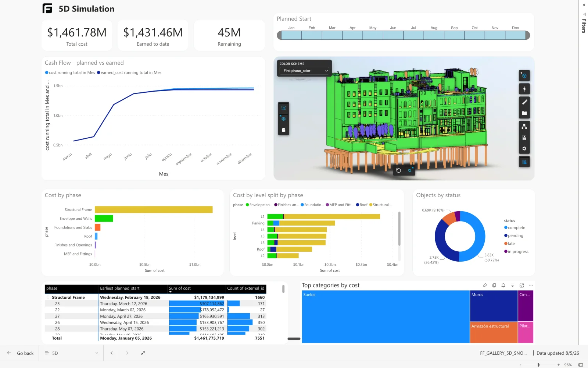Open model hierarchy tree icon in viewer
Screen dimensions: 588x368
[524, 127]
